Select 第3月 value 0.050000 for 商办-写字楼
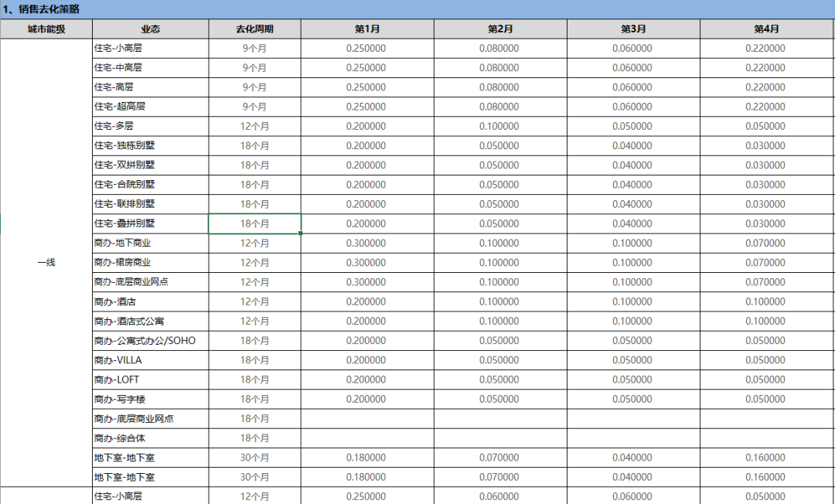 point(634,399)
